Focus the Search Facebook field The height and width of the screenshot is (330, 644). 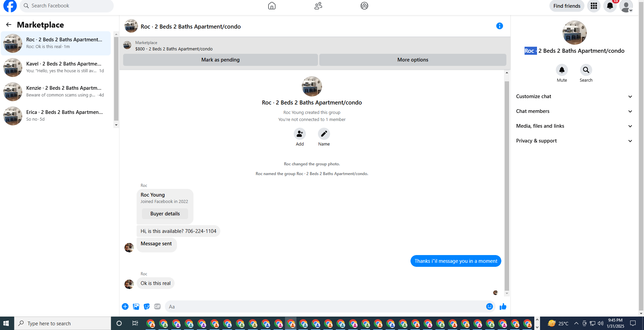[67, 6]
